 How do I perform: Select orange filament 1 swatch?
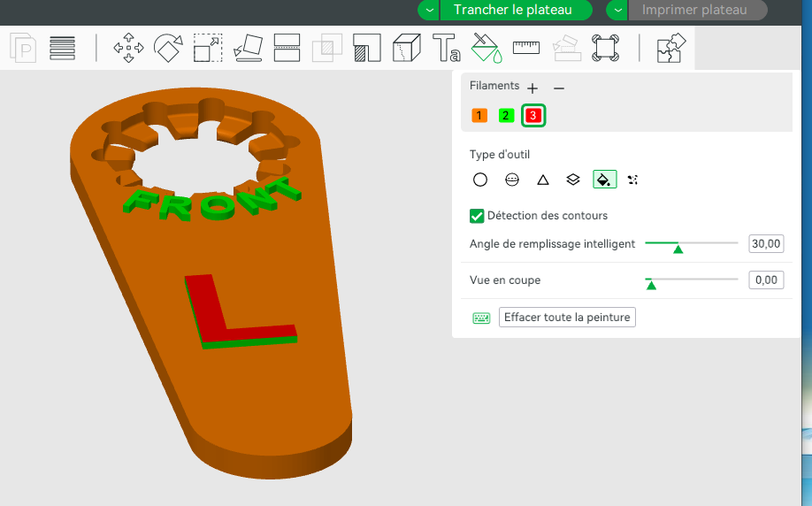[x=479, y=116]
